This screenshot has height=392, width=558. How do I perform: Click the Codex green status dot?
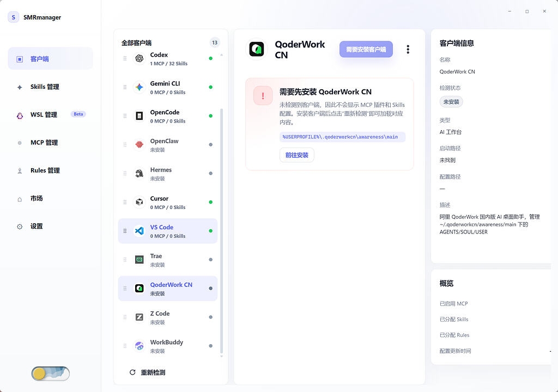[211, 58]
